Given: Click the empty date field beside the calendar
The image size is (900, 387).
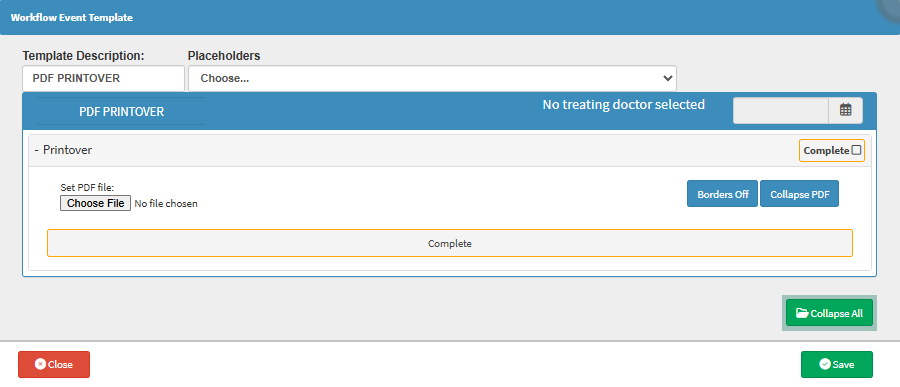Looking at the screenshot, I should coord(781,110).
